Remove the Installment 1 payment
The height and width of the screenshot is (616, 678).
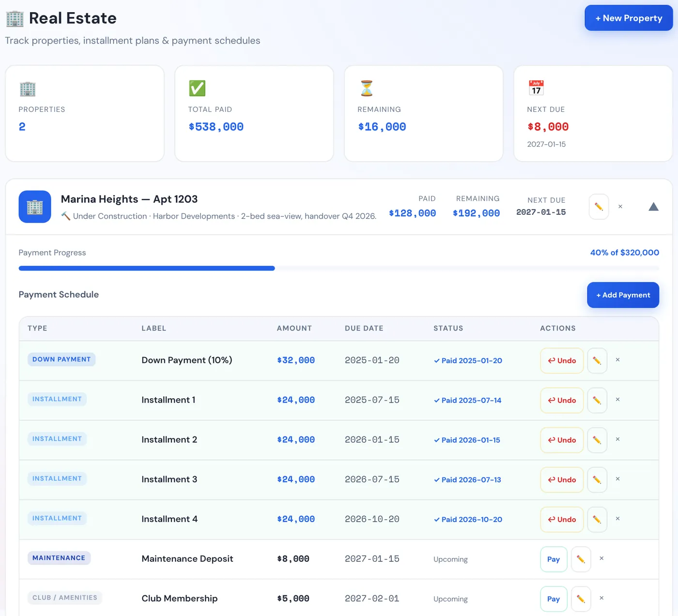(617, 399)
